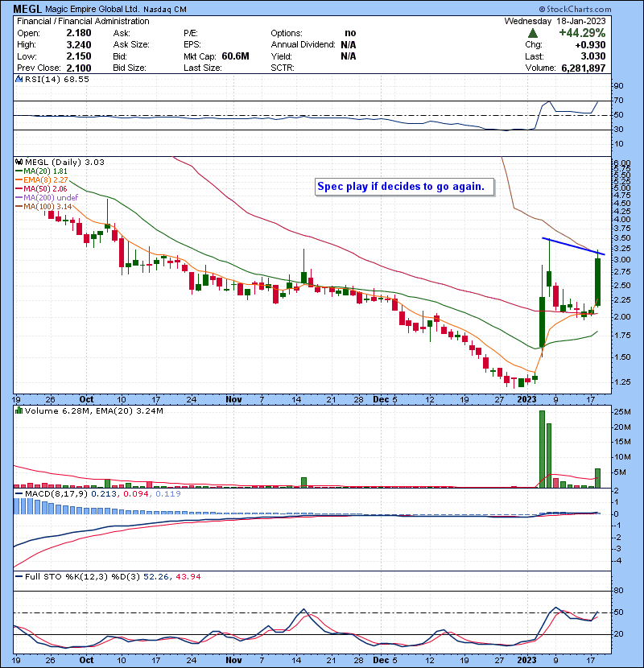This screenshot has width=644, height=668.
Task: Click the Volume value 6,281,897
Action: tap(584, 68)
